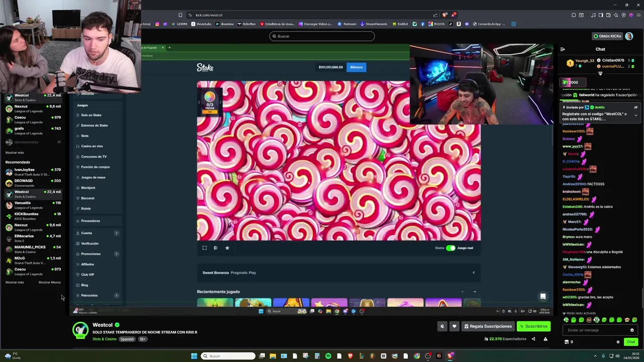Collapse the Sweet Bonanza info chevron
644x362 pixels.
click(473, 273)
